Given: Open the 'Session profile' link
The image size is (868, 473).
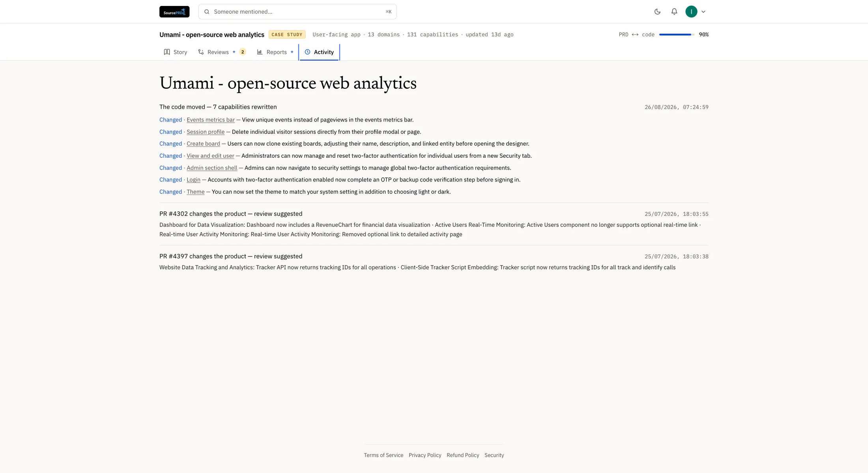Looking at the screenshot, I should tap(206, 132).
